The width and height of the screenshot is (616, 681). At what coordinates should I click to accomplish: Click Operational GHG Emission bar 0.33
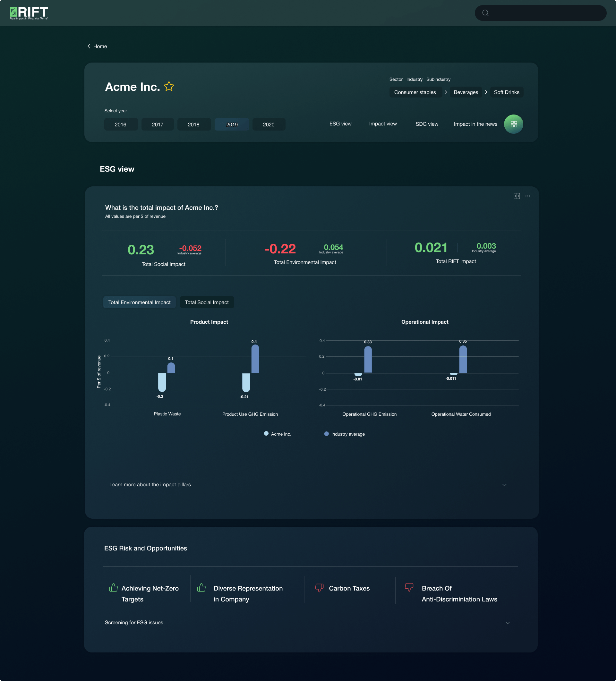368,359
